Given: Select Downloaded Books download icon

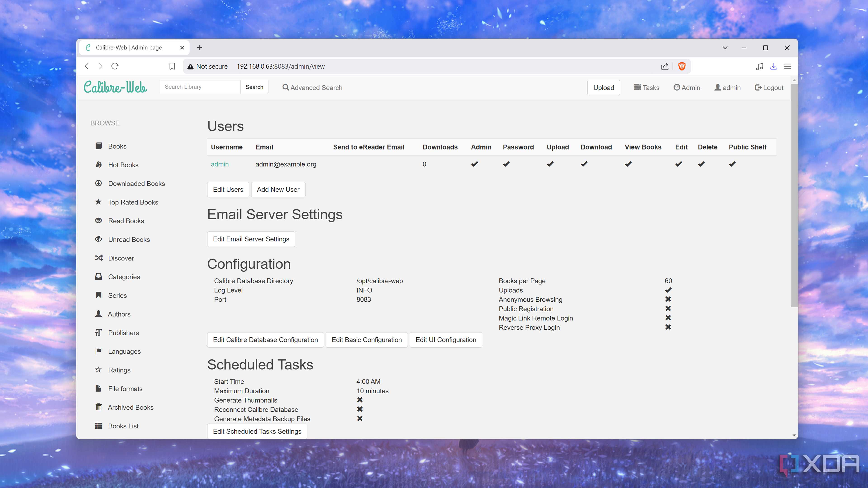Looking at the screenshot, I should (x=98, y=183).
